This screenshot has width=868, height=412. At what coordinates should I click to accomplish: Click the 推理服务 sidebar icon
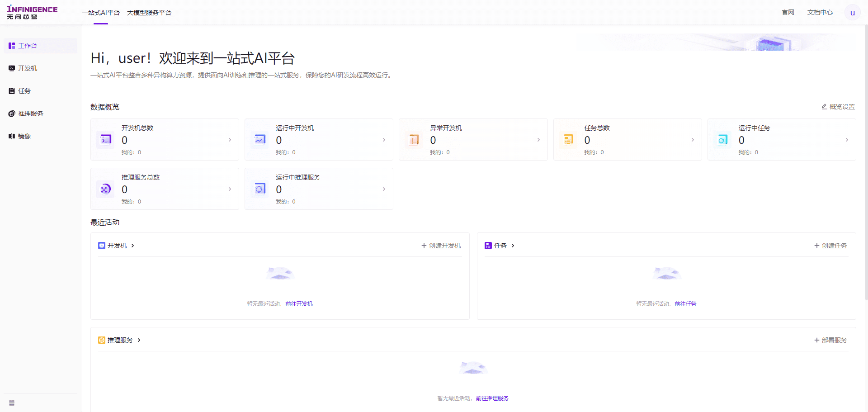(12, 114)
